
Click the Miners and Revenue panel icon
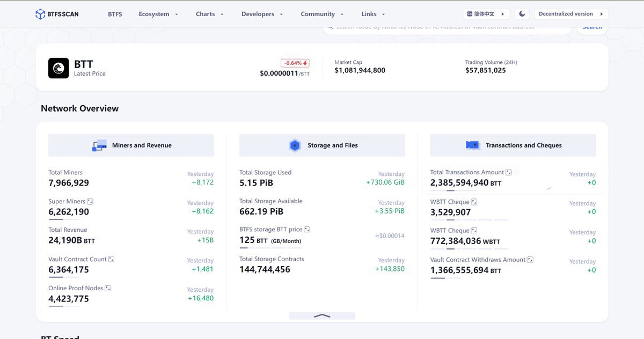pyautogui.click(x=99, y=145)
